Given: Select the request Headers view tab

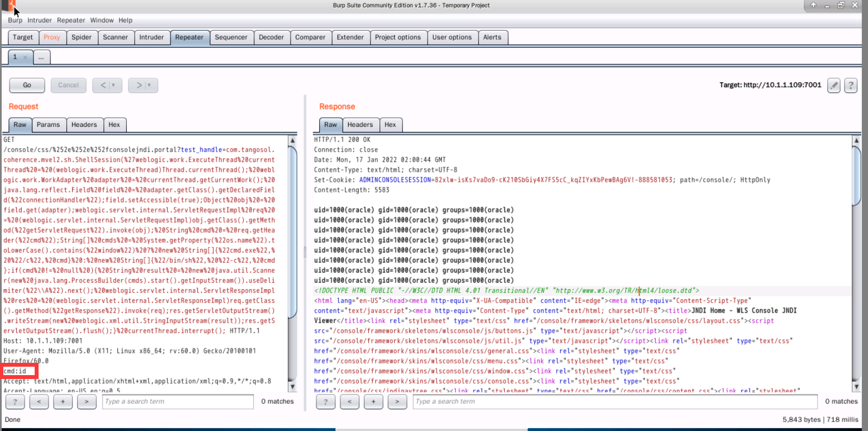Looking at the screenshot, I should click(x=84, y=125).
